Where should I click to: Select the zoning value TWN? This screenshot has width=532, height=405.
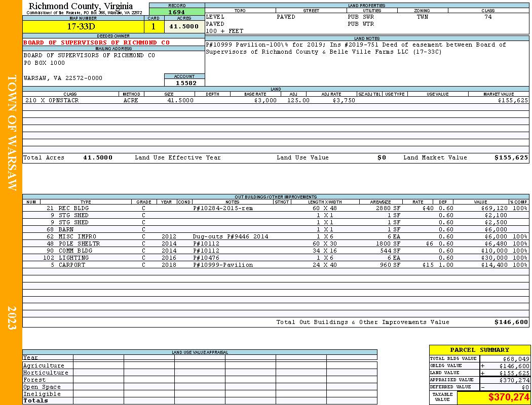(423, 17)
